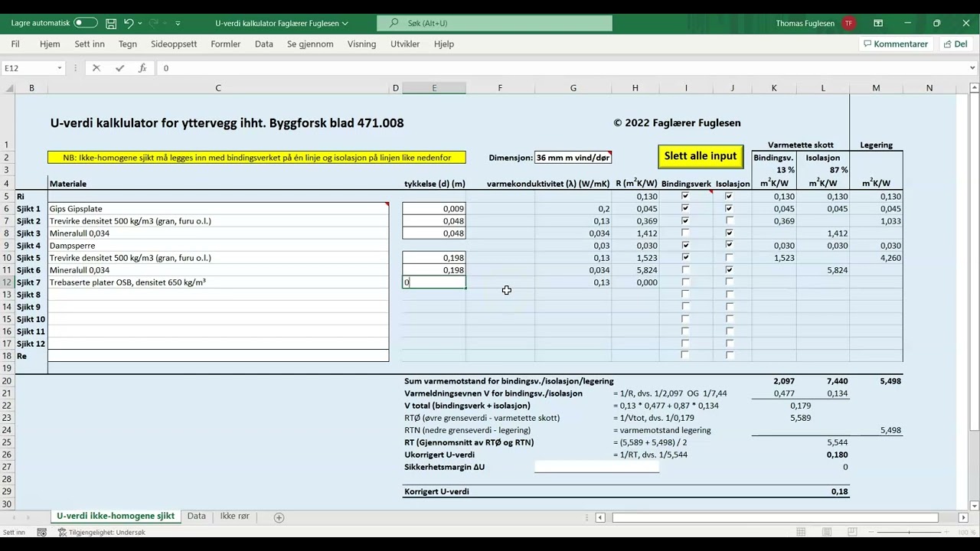Switch to the Sett inn tab
The height and width of the screenshot is (551, 980).
(x=90, y=44)
